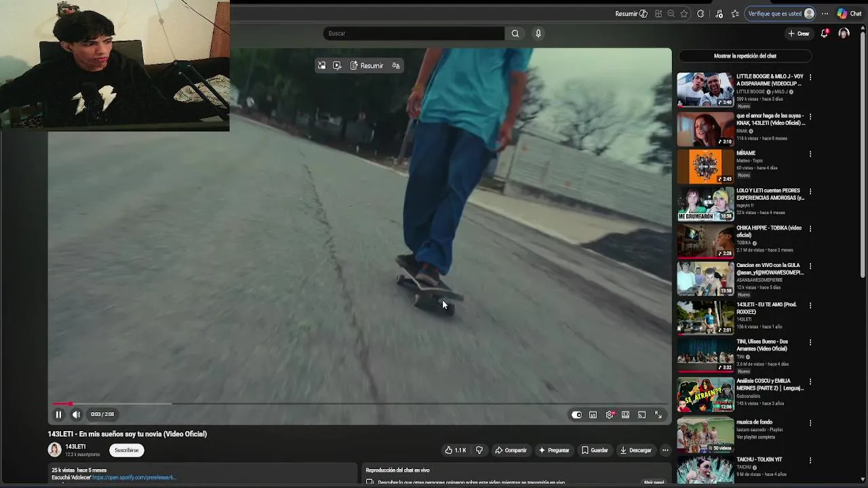Click the YouTube Buscar search field
The width and height of the screenshot is (868, 488).
414,33
